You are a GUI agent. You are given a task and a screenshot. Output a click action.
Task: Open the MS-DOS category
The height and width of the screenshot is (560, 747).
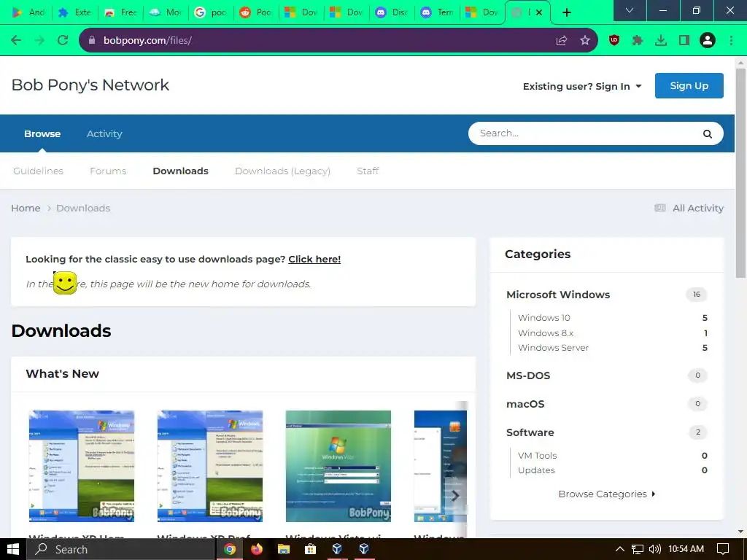click(528, 376)
